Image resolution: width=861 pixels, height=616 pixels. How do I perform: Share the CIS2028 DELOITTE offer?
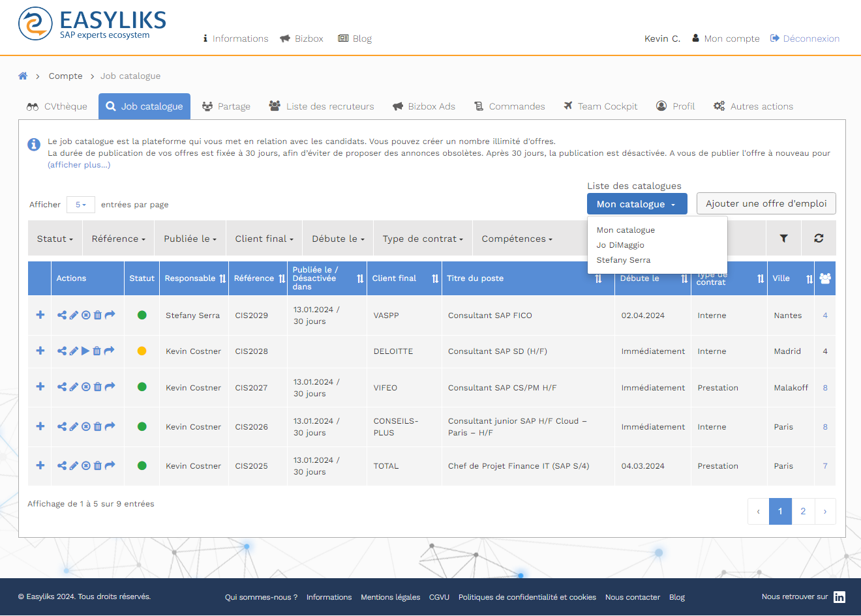pos(62,351)
